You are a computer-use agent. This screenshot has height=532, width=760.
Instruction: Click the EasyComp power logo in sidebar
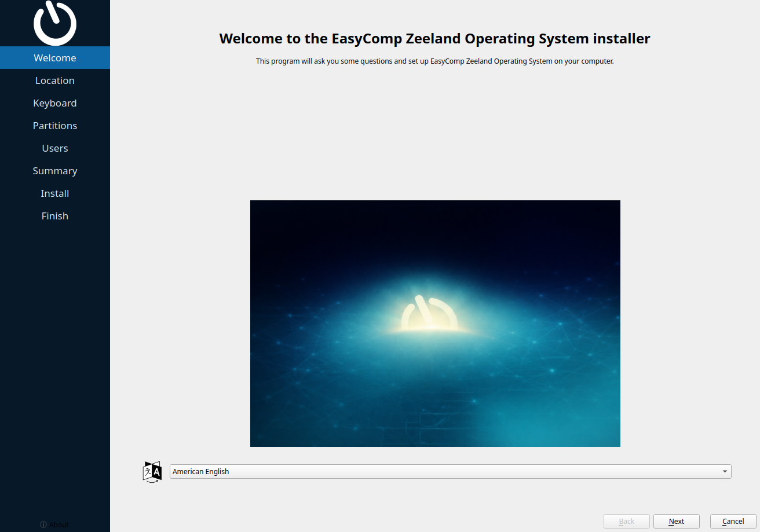point(55,23)
